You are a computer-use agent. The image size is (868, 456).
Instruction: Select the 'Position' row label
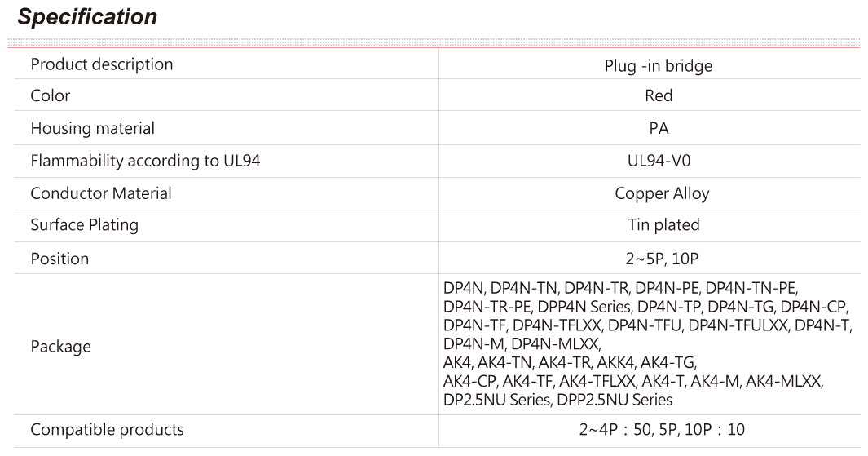(x=59, y=259)
